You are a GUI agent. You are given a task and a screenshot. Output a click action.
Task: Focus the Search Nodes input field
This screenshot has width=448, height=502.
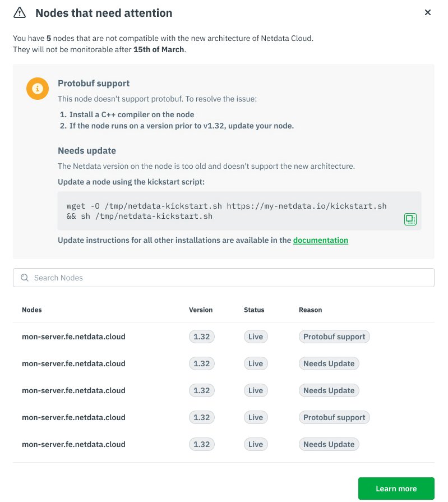(x=224, y=278)
